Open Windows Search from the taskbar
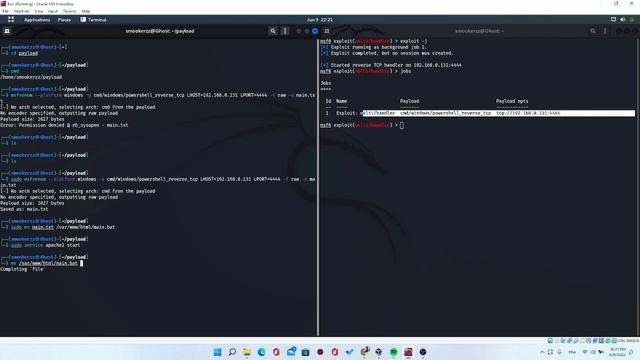 [x=232, y=352]
